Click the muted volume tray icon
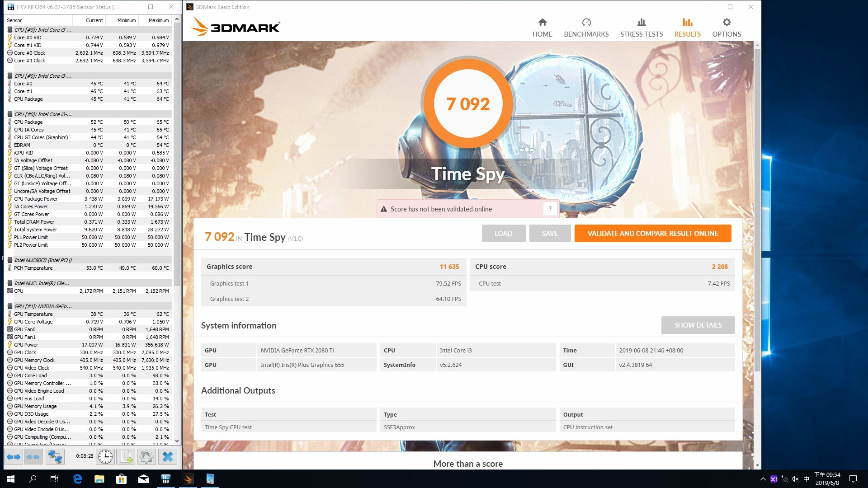This screenshot has height=488, width=868. tap(795, 479)
